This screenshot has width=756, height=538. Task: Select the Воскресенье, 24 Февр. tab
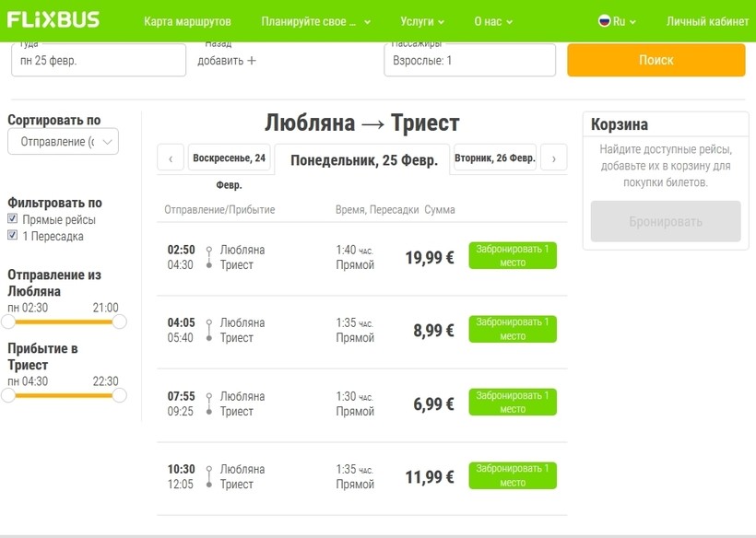pos(230,158)
